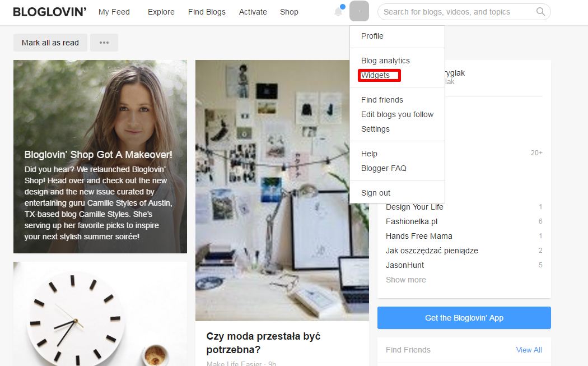Select the Activate nav item

253,12
